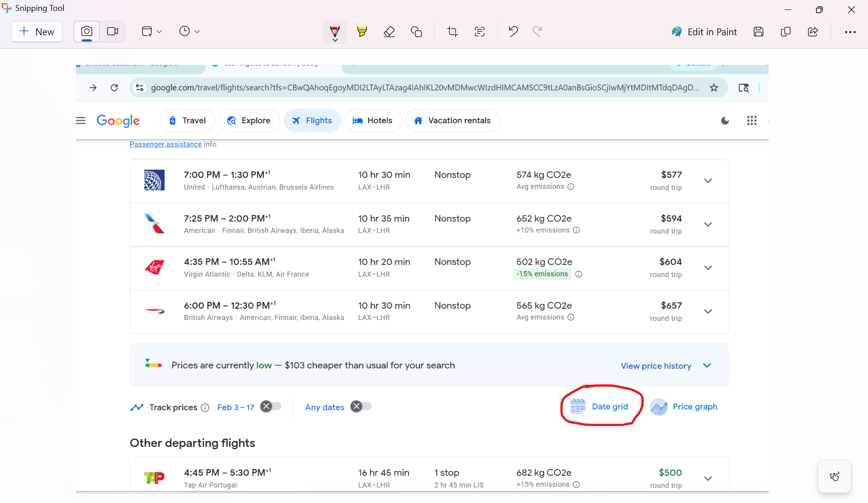Switch to the Explore tab
The height and width of the screenshot is (503, 868).
(x=249, y=121)
